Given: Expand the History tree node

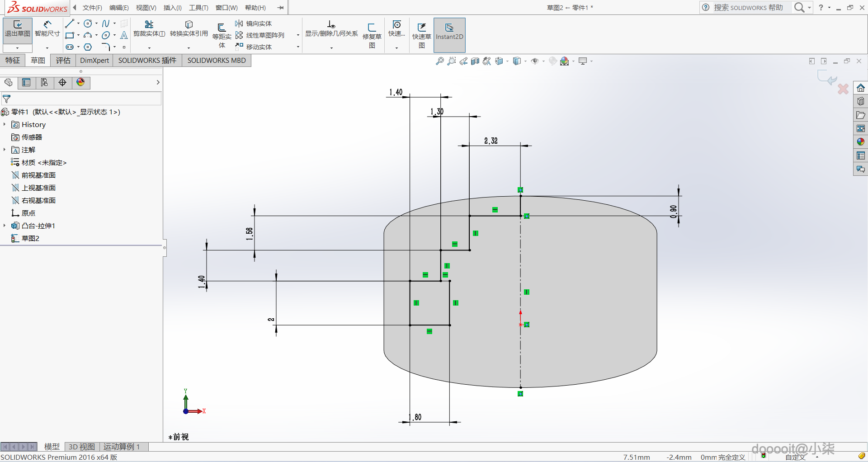Looking at the screenshot, I should point(5,124).
